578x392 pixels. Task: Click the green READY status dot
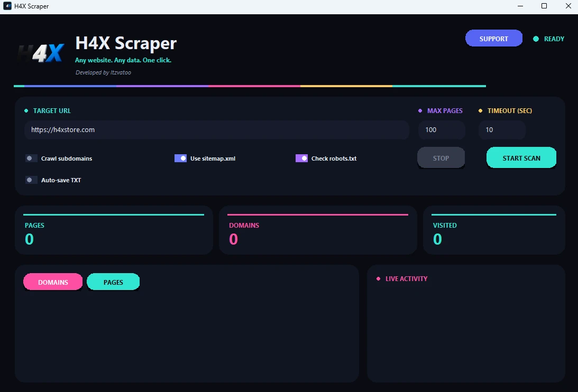(x=536, y=39)
